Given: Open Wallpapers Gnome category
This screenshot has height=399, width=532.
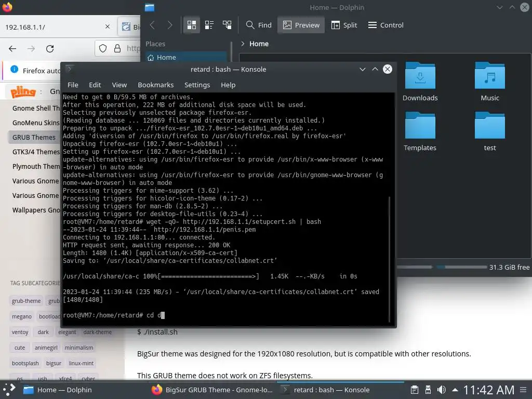Looking at the screenshot, I should click(36, 210).
